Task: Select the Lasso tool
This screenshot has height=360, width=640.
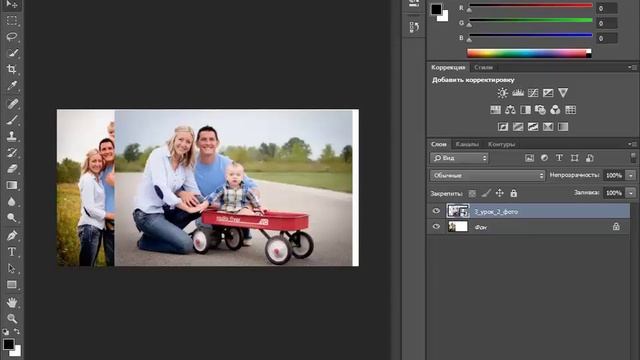Action: [12, 37]
